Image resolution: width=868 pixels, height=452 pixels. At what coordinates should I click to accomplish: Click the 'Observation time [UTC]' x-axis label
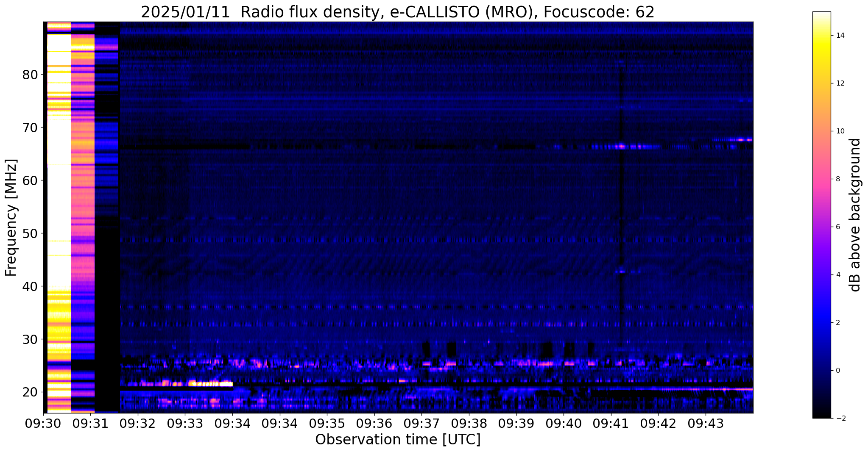coord(398,440)
